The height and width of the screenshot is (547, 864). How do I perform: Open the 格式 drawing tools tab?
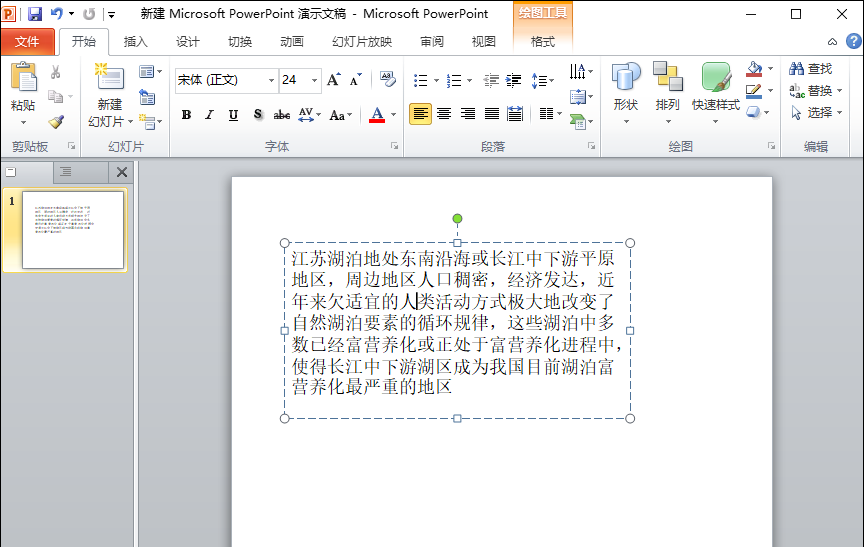click(x=542, y=42)
